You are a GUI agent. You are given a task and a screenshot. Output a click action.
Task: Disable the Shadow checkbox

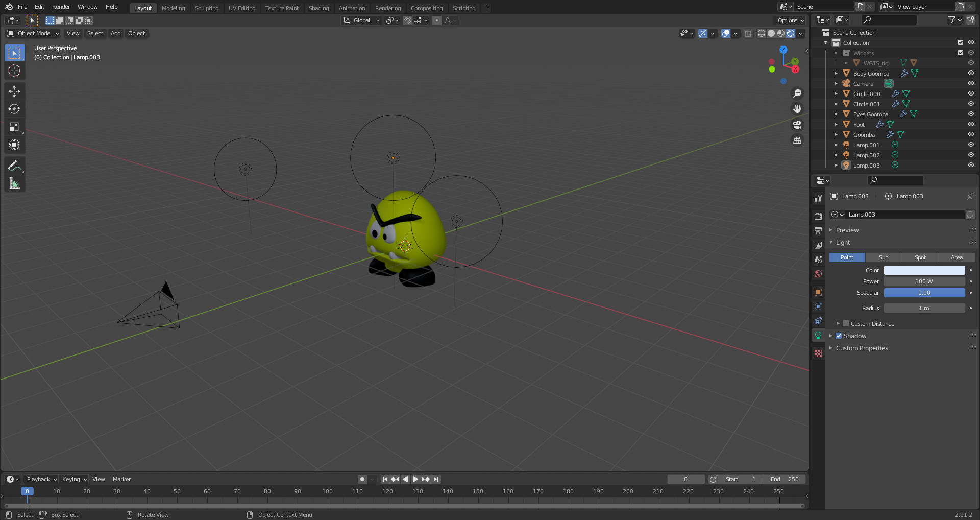coord(838,336)
